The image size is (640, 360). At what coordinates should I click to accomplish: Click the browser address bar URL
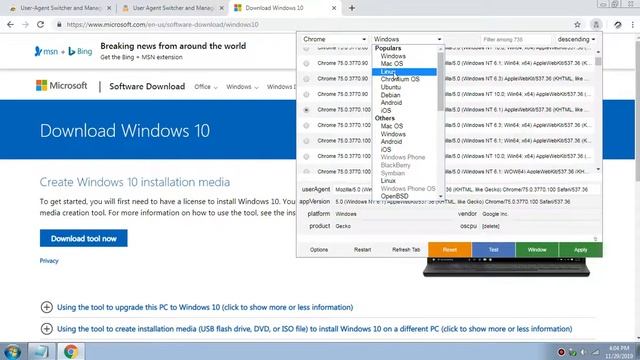[x=162, y=24]
